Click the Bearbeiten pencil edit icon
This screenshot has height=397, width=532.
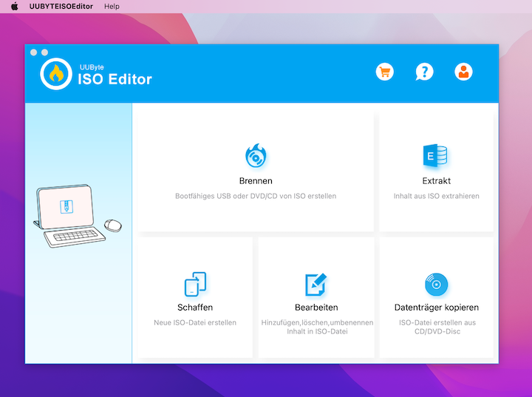[316, 285]
